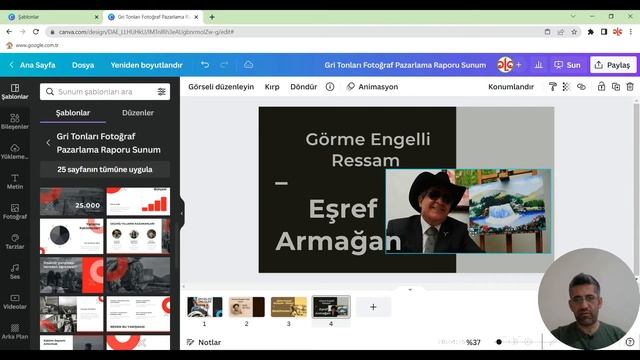This screenshot has height=360, width=640.
Task: Click Görseli düzenleyin button
Action: [221, 87]
